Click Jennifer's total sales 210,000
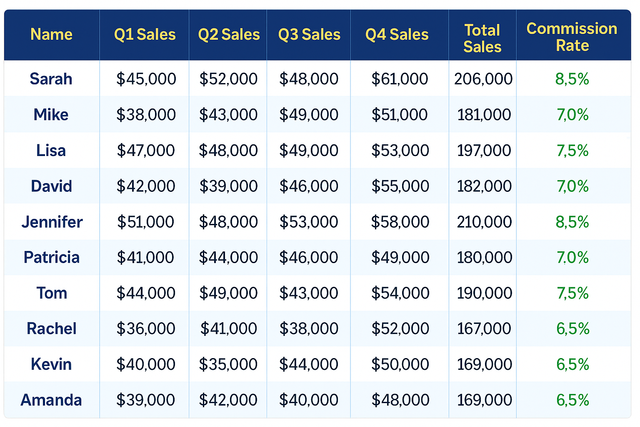This screenshot has width=640, height=427. tap(483, 222)
